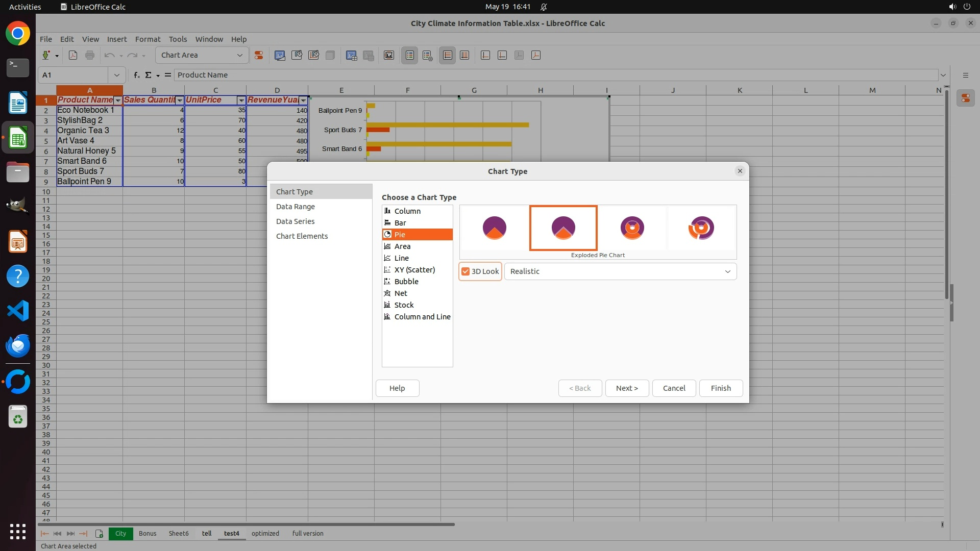This screenshot has height=551, width=980.
Task: Click the Next > button
Action: (x=627, y=388)
